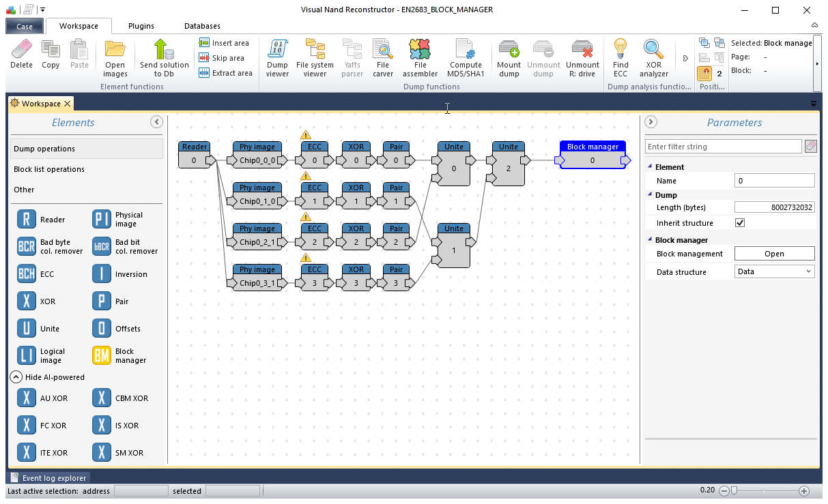This screenshot has height=504, width=828.
Task: Click the Length (bytes) value field
Action: click(x=775, y=207)
